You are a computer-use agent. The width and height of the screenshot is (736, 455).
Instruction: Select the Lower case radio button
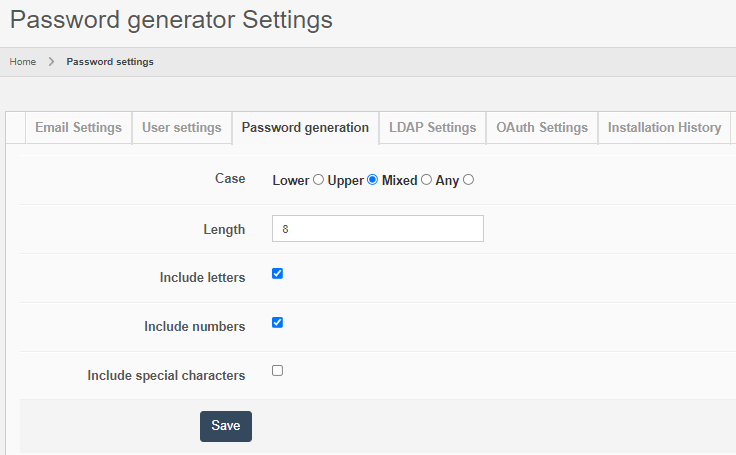[318, 180]
